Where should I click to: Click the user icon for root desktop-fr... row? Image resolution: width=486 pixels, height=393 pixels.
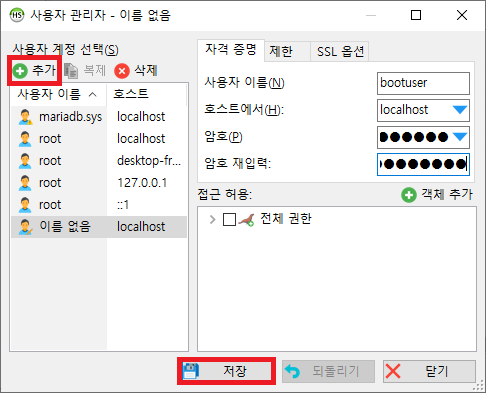(x=25, y=161)
